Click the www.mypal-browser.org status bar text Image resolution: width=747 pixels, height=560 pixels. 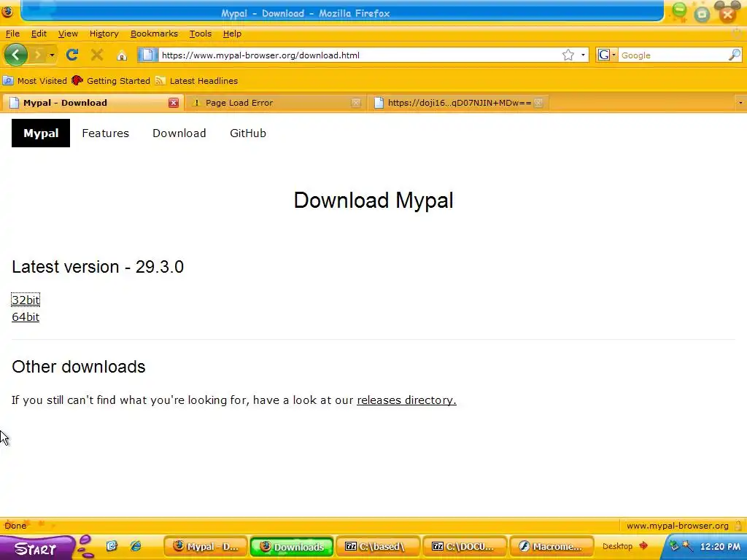pyautogui.click(x=678, y=526)
